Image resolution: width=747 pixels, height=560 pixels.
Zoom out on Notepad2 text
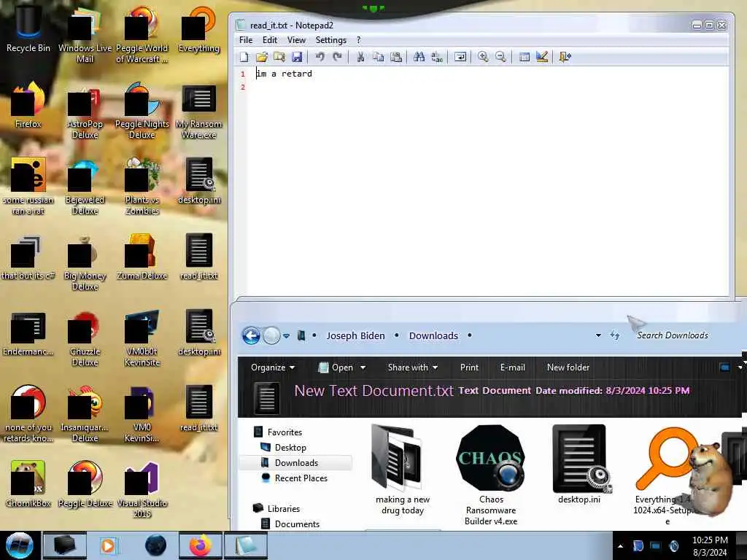point(500,57)
